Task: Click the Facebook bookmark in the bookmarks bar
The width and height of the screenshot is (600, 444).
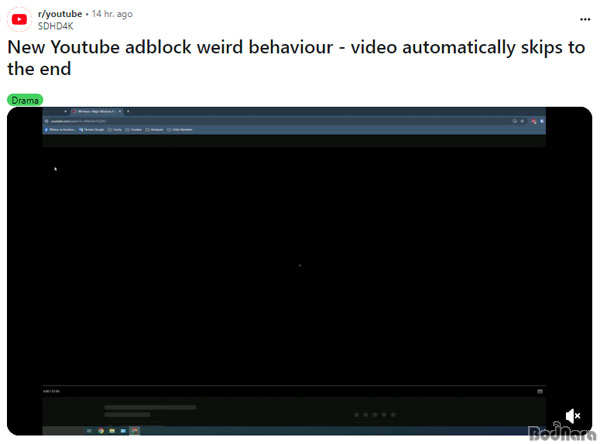Action: click(60, 130)
